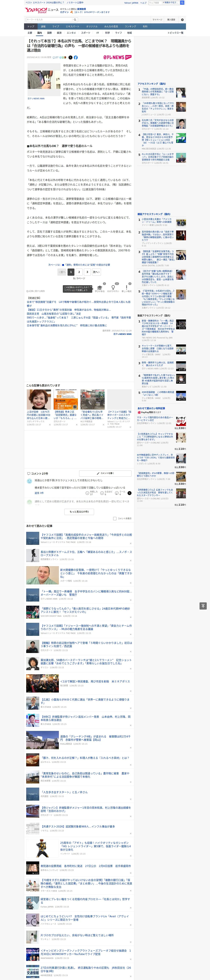
Task: Open paid article マヨ・ドレで国内首位の食品メーカー
Action: (x=155, y=418)
